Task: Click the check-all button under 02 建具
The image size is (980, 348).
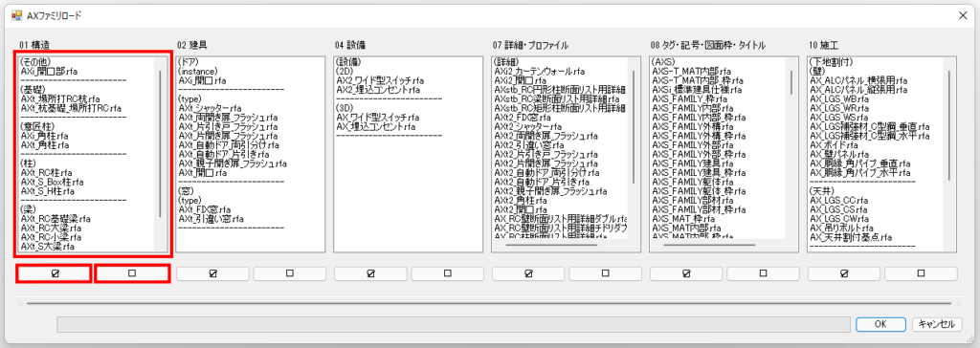Action: point(213,273)
